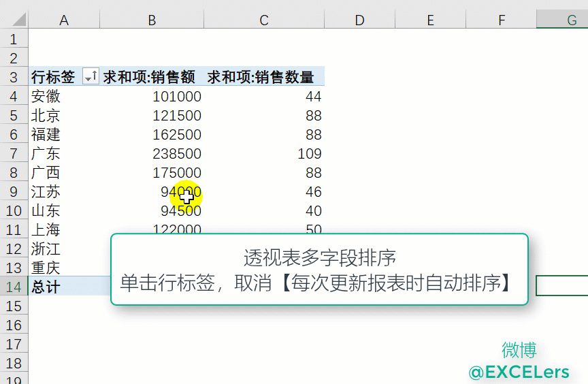Select the 求和项:销售额 header cell
The width and height of the screenshot is (588, 384).
(x=151, y=77)
